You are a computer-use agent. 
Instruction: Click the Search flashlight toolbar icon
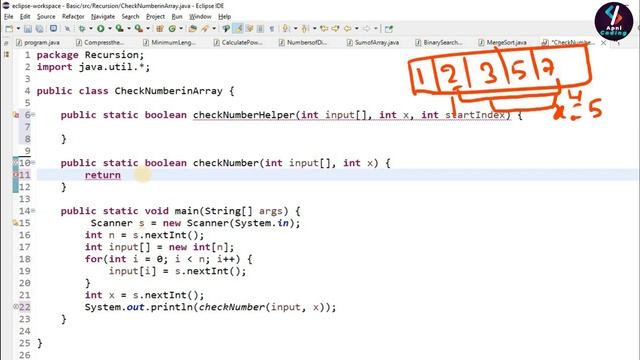[204, 29]
